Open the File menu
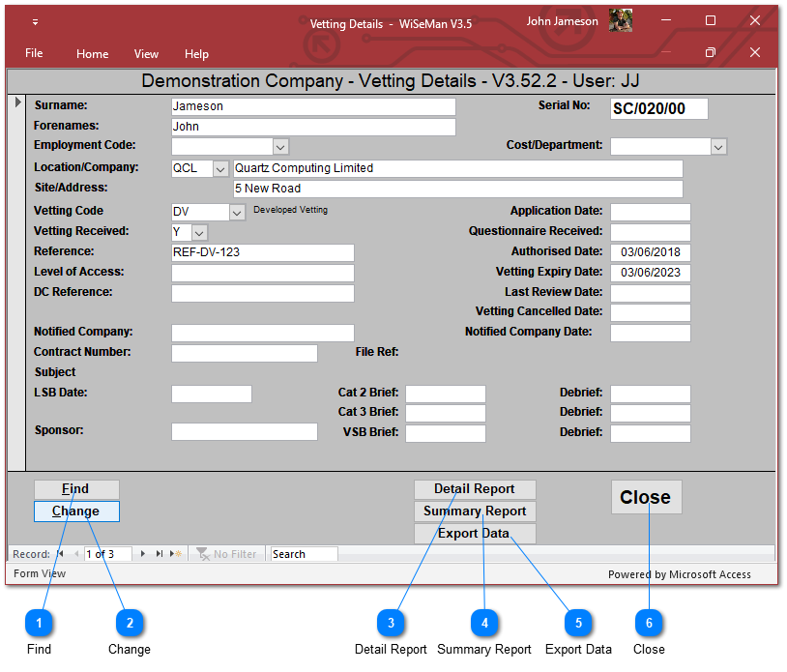The width and height of the screenshot is (787, 672). click(x=34, y=54)
